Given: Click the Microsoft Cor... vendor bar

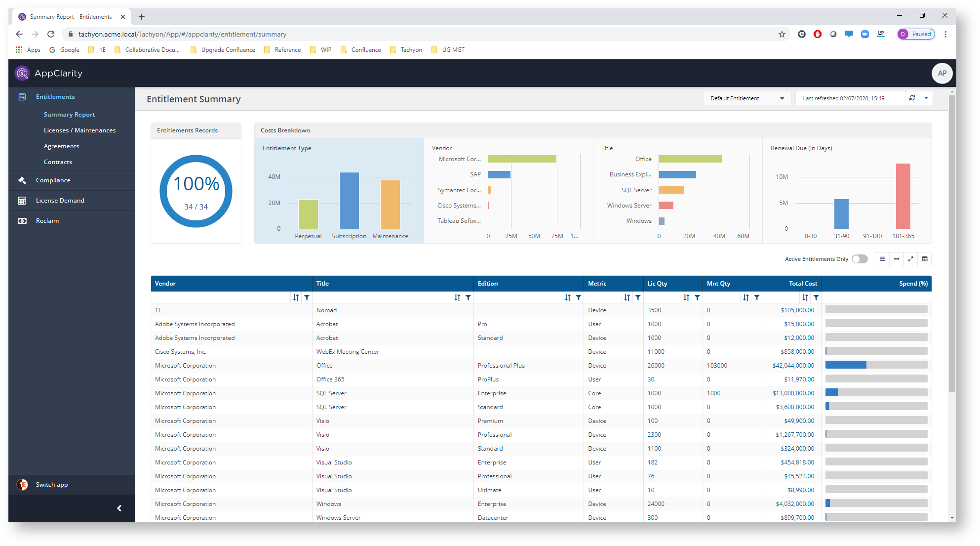Looking at the screenshot, I should (x=522, y=159).
